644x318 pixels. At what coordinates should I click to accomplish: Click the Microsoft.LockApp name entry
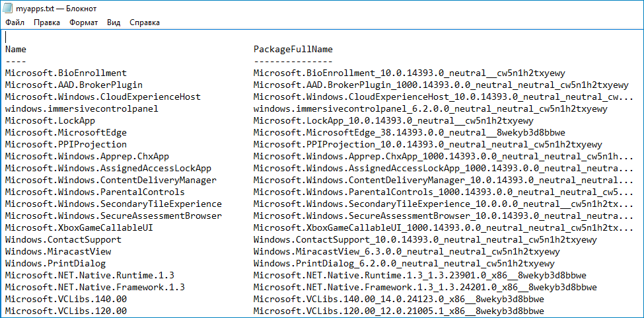click(x=50, y=121)
